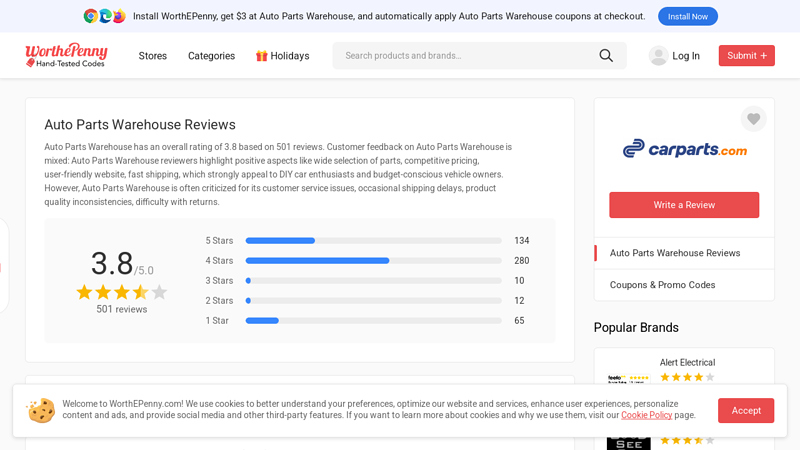Click the 65 count for 1 Star
This screenshot has height=450, width=800.
click(x=519, y=320)
